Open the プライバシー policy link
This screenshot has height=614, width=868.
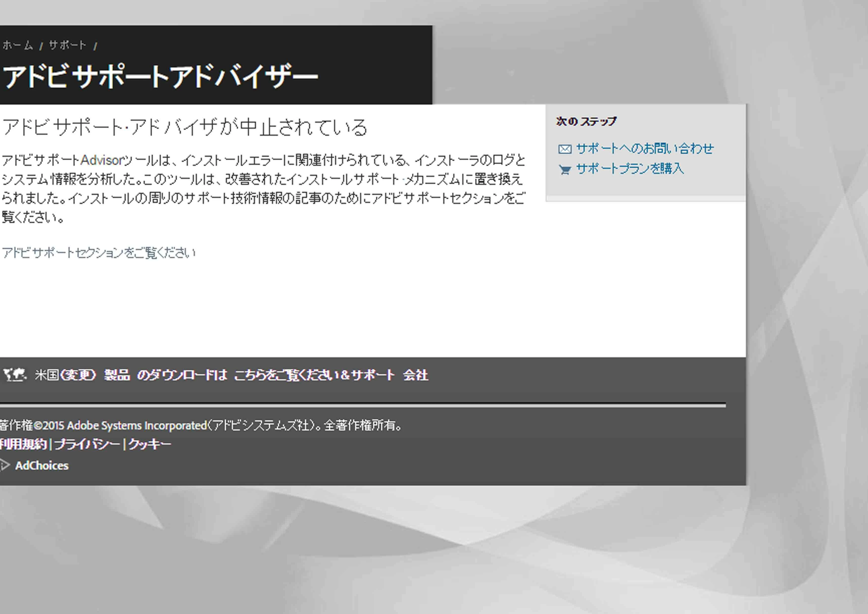87,444
